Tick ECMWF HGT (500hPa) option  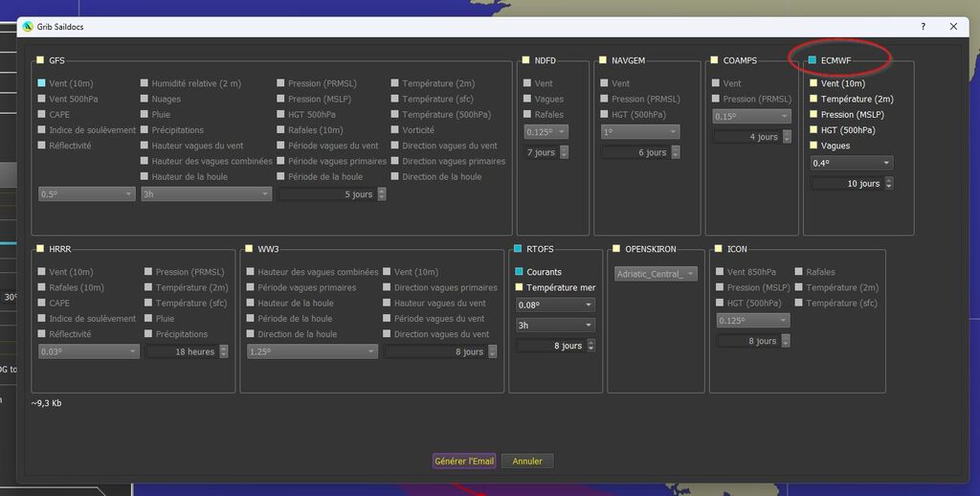[813, 129]
